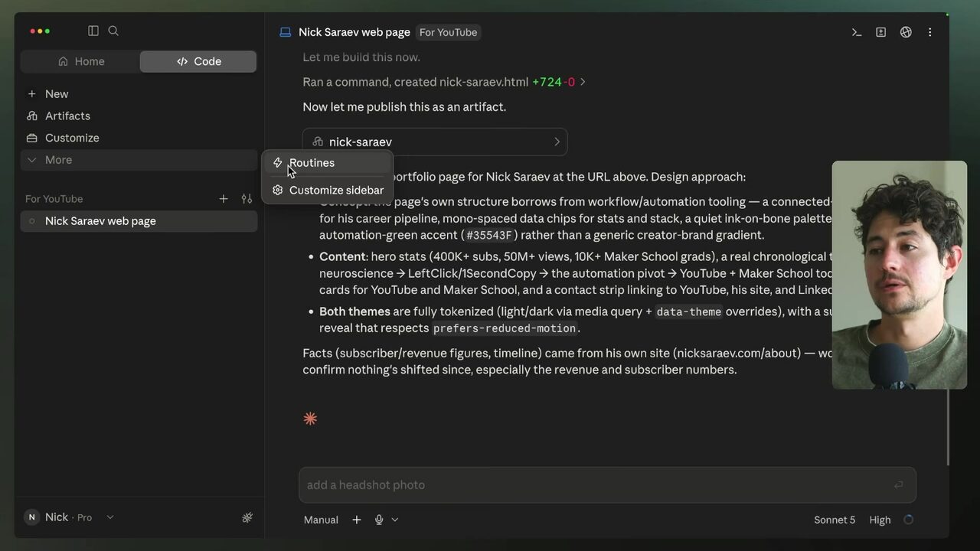Change the High effort setting
This screenshot has height=551, width=980.
880,520
